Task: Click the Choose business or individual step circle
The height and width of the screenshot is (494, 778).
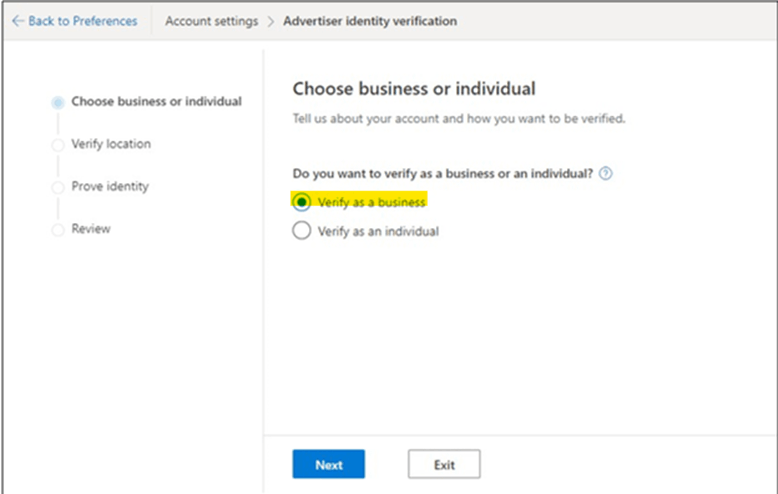Action: pyautogui.click(x=58, y=102)
